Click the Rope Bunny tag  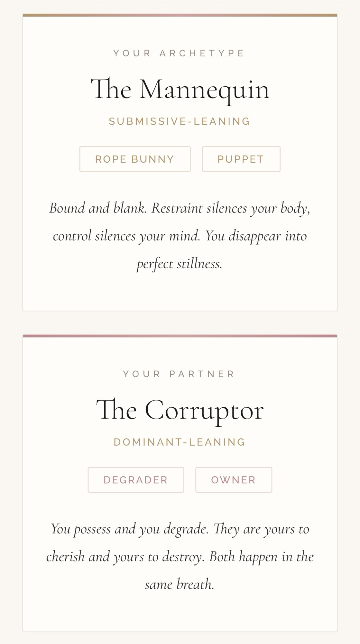(135, 159)
